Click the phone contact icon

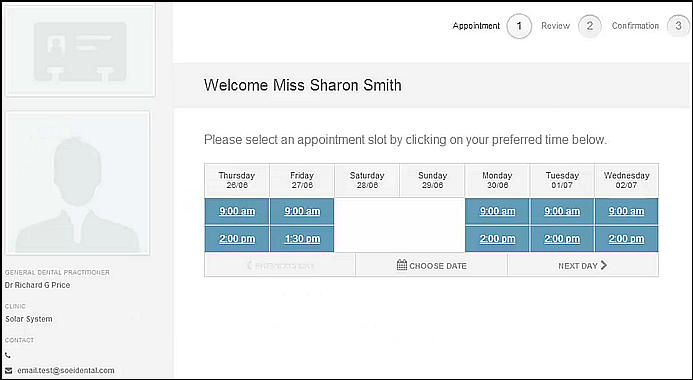(x=8, y=355)
